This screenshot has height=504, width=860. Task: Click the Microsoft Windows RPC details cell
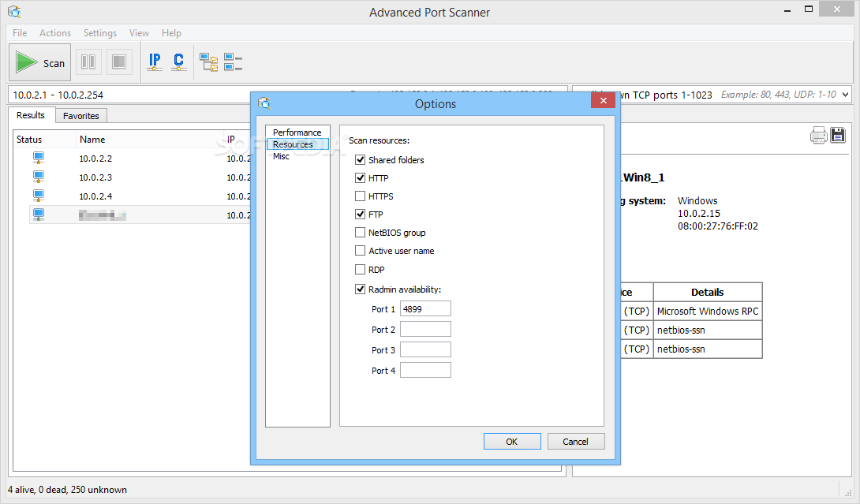pyautogui.click(x=708, y=311)
